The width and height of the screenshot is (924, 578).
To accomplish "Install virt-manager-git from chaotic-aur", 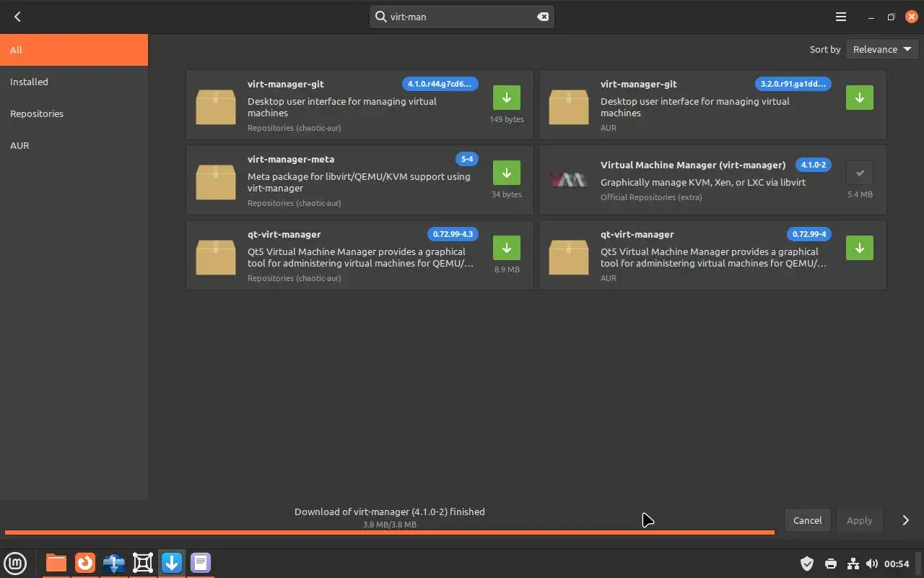I will coord(507,98).
